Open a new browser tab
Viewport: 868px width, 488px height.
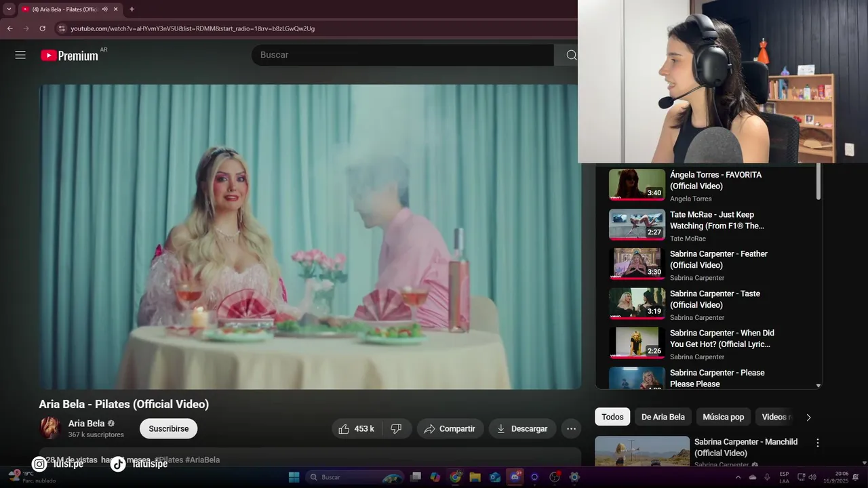pyautogui.click(x=132, y=9)
